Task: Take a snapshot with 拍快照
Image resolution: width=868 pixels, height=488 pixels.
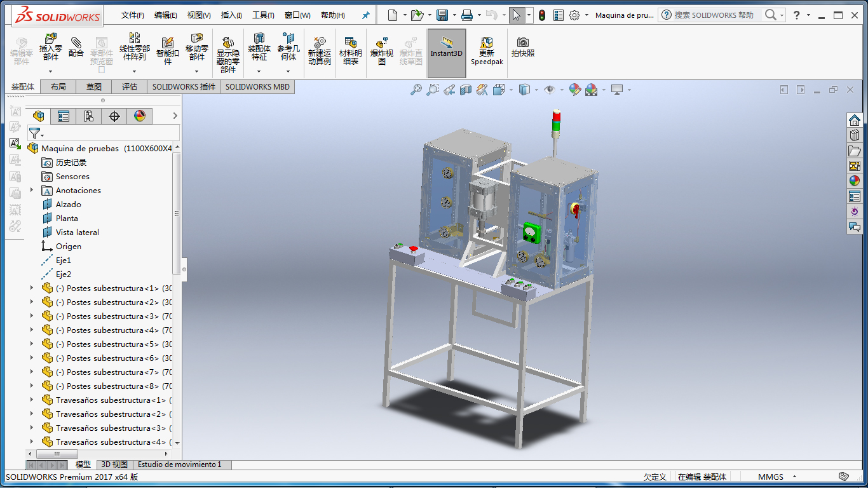Action: click(x=523, y=47)
